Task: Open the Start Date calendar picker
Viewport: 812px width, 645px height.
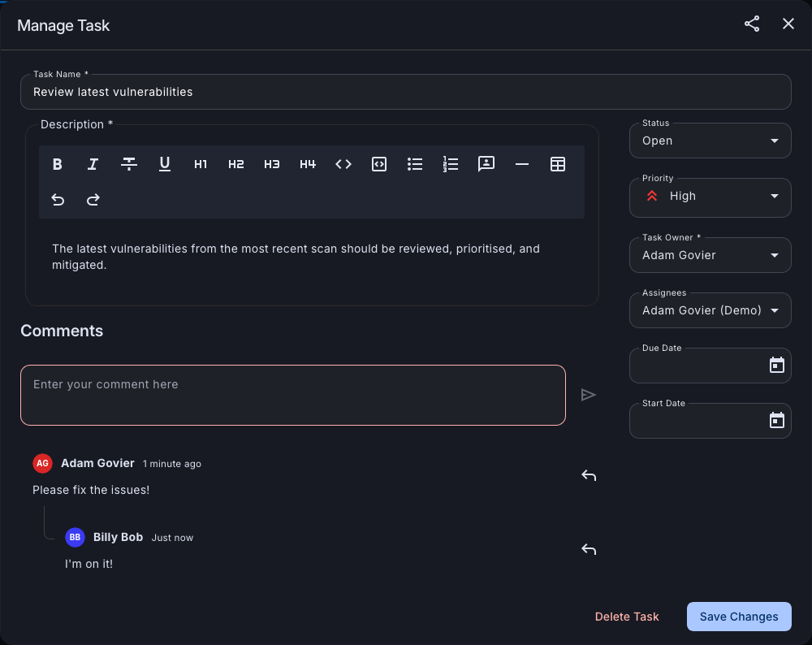Action: 776,420
